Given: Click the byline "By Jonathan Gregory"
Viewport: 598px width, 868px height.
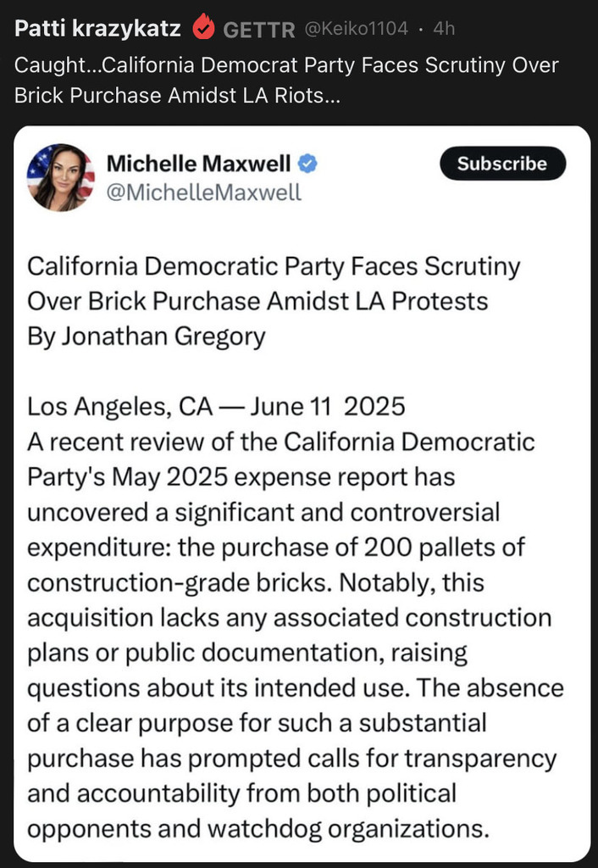Looking at the screenshot, I should [x=146, y=337].
